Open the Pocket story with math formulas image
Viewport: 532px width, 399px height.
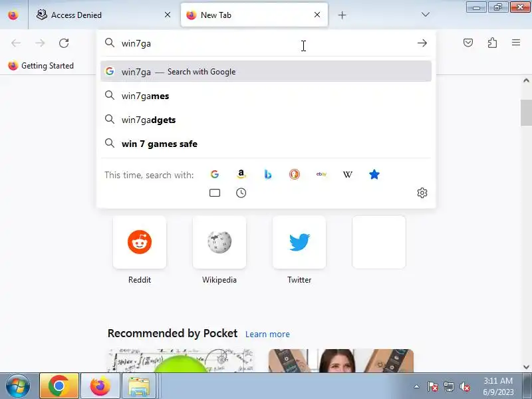[180, 360]
